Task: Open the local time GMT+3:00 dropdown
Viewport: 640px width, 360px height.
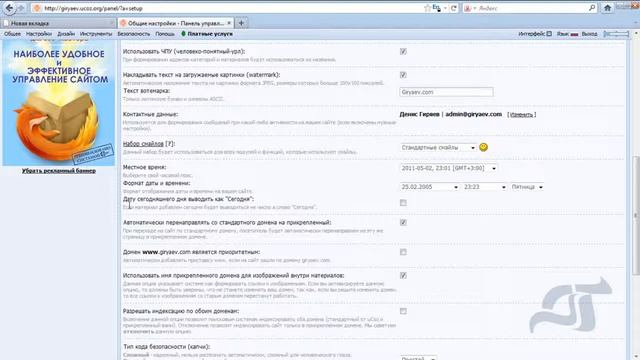Action: (x=448, y=168)
